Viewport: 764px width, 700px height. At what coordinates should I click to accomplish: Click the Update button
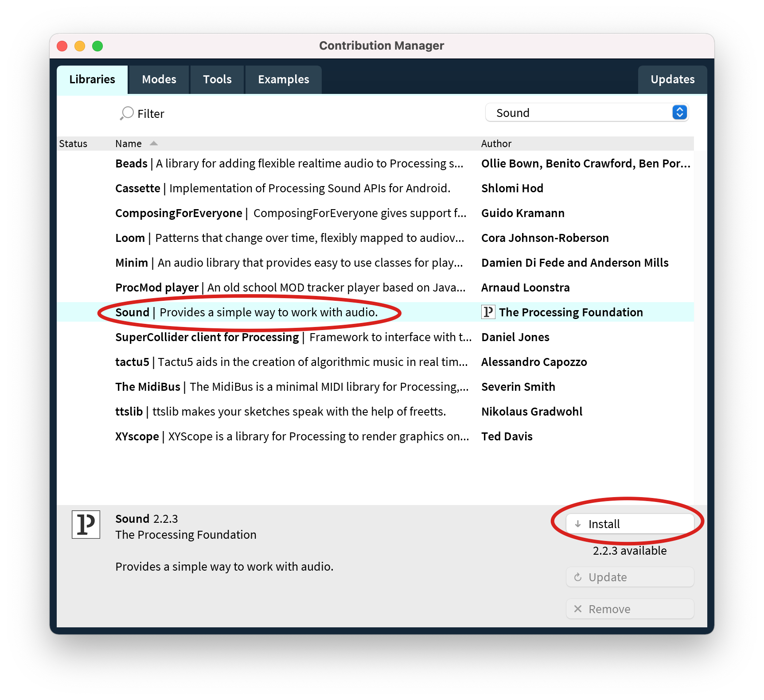(630, 577)
